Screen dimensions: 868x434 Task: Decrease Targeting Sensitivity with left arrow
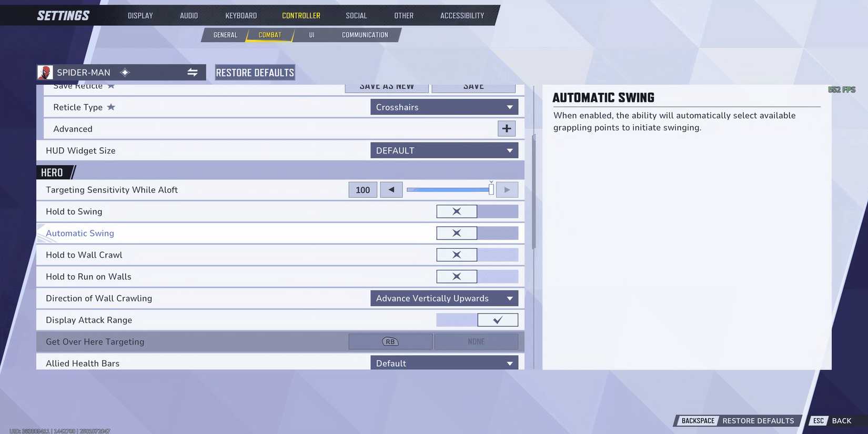(391, 190)
